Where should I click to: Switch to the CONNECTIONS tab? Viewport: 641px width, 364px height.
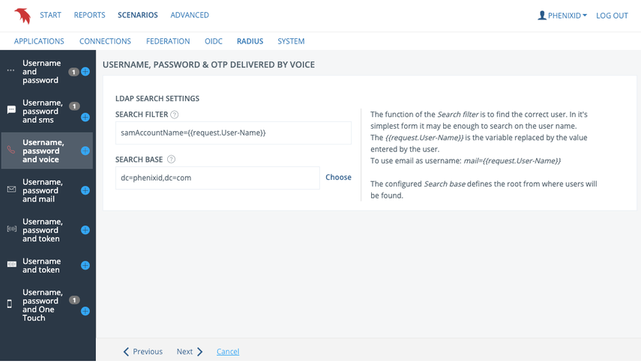click(x=105, y=41)
